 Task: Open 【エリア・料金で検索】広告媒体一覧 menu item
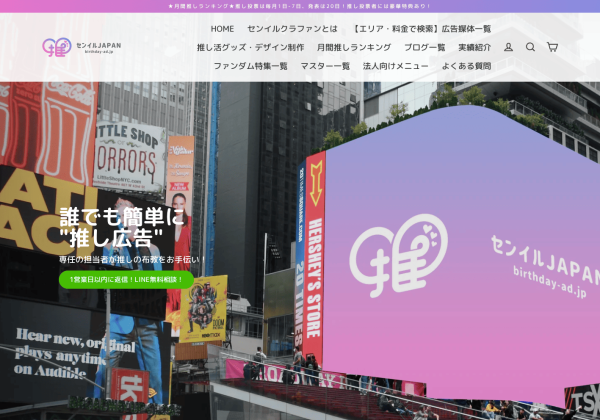(x=421, y=29)
